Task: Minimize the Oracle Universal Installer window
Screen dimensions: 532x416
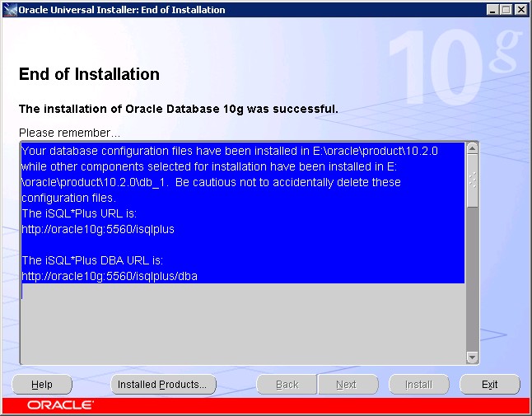Action: [x=493, y=10]
